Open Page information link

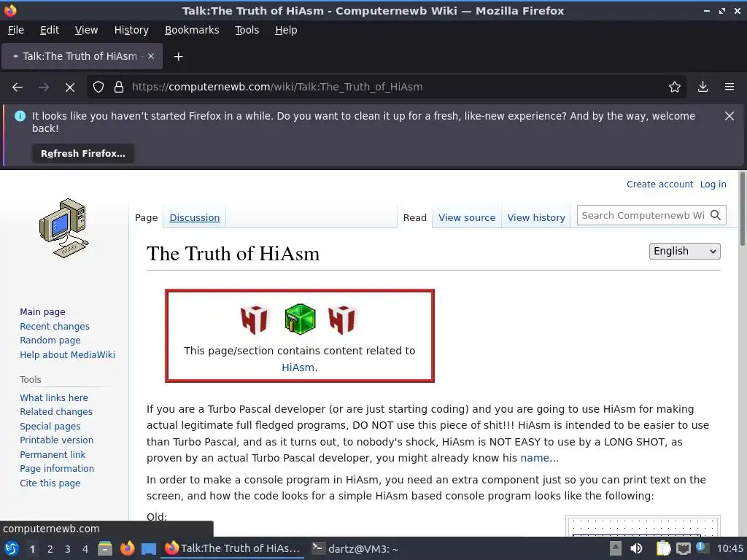point(57,469)
